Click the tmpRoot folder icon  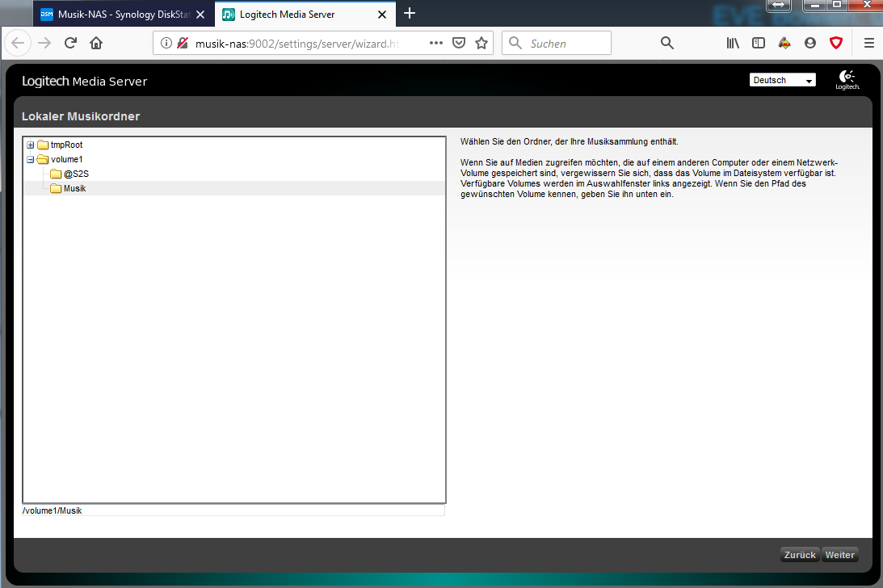pyautogui.click(x=43, y=145)
